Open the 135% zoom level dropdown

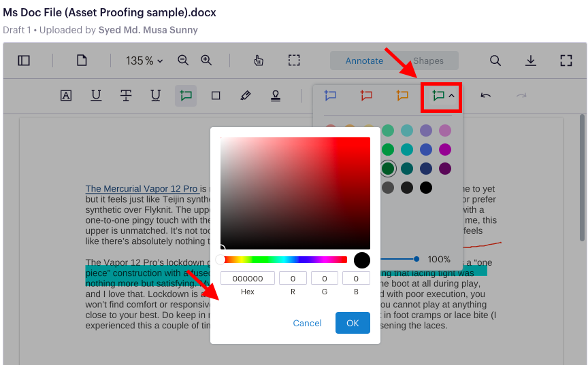pyautogui.click(x=144, y=60)
